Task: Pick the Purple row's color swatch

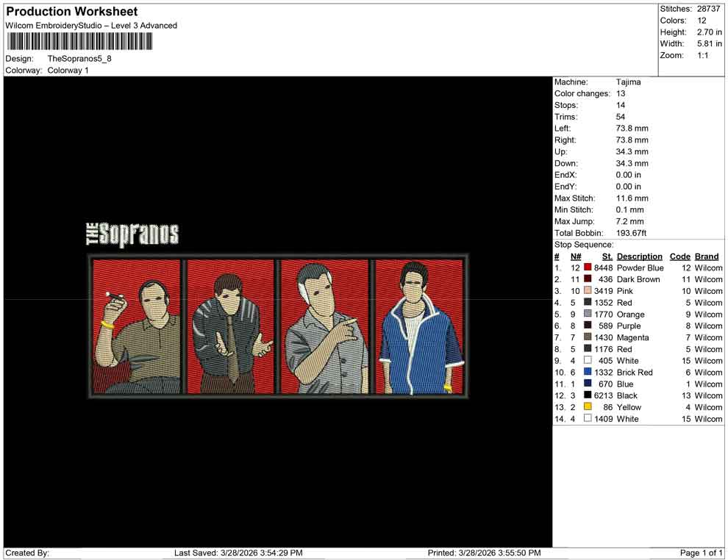Action: point(588,326)
